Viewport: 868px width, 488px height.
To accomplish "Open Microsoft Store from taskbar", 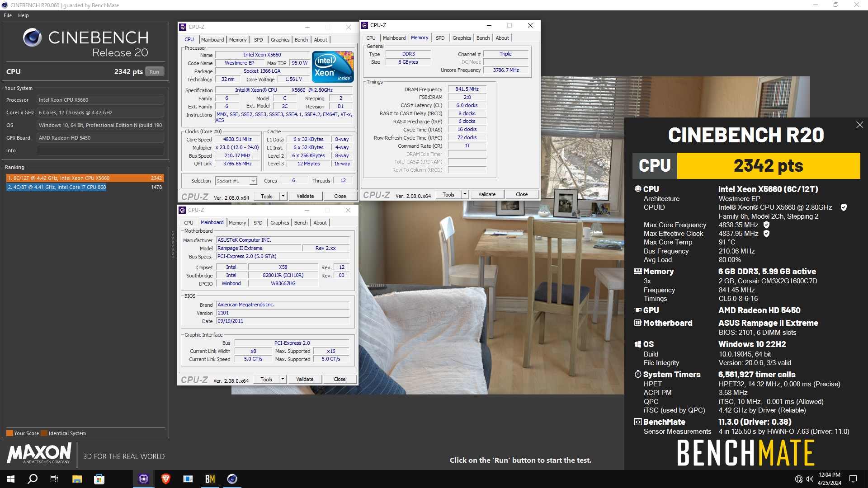I will tap(99, 479).
